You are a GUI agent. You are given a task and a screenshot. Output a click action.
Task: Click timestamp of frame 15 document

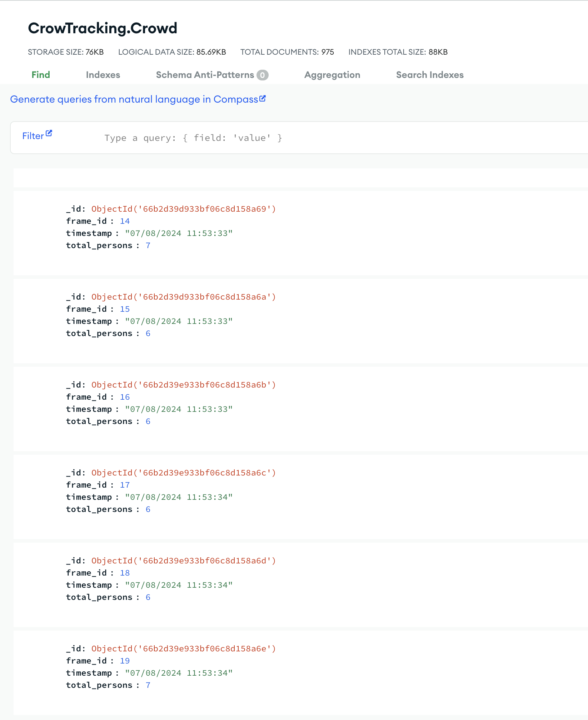[x=179, y=321]
